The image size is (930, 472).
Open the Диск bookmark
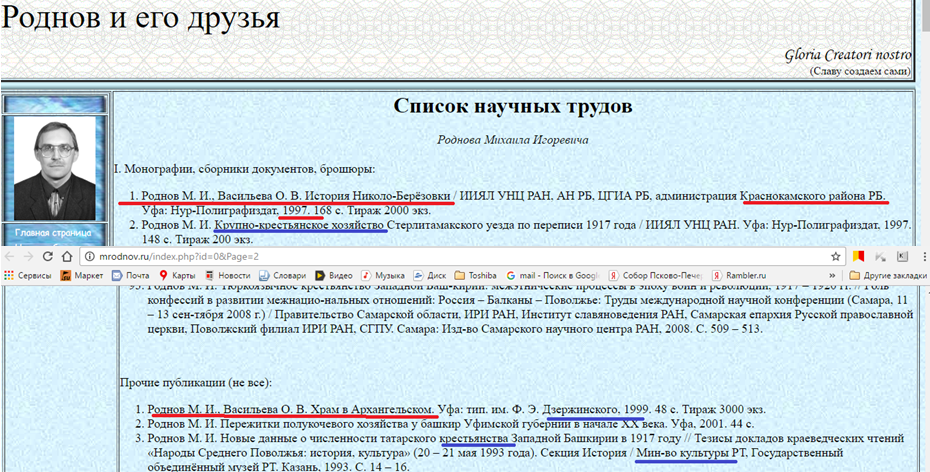pyautogui.click(x=430, y=276)
